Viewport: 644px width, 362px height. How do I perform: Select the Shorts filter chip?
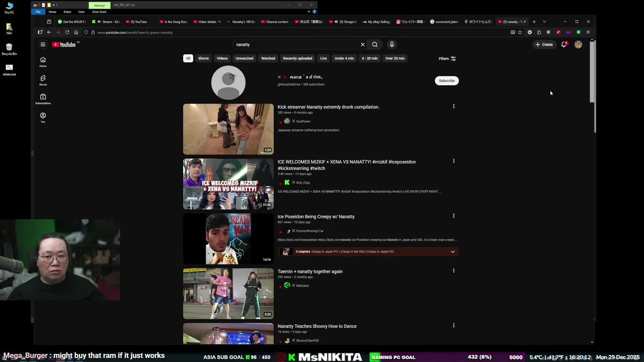pyautogui.click(x=203, y=58)
